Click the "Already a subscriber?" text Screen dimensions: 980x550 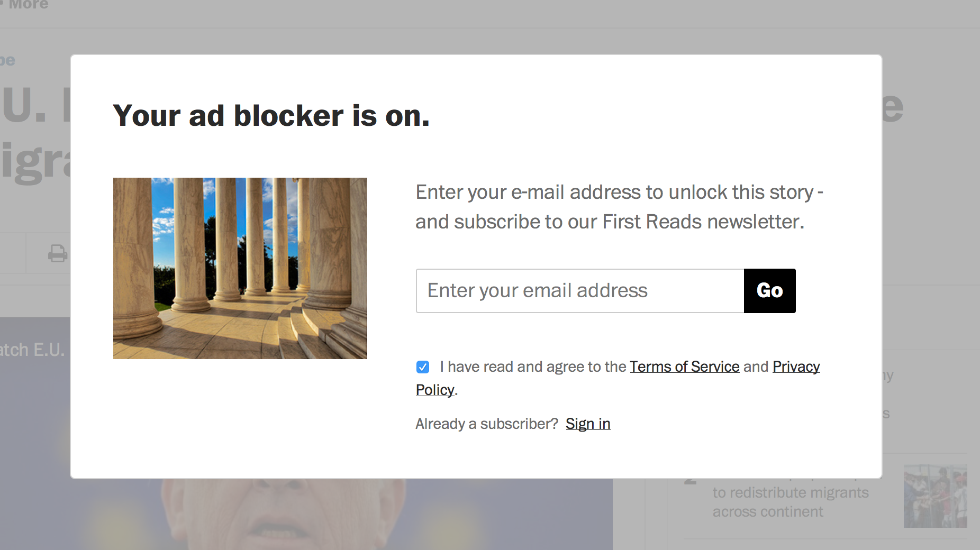click(487, 424)
